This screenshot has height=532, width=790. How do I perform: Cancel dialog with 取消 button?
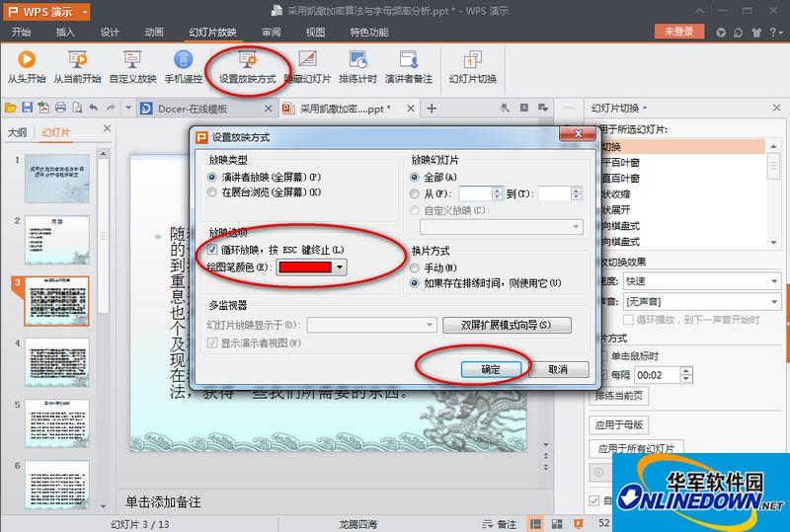[558, 369]
